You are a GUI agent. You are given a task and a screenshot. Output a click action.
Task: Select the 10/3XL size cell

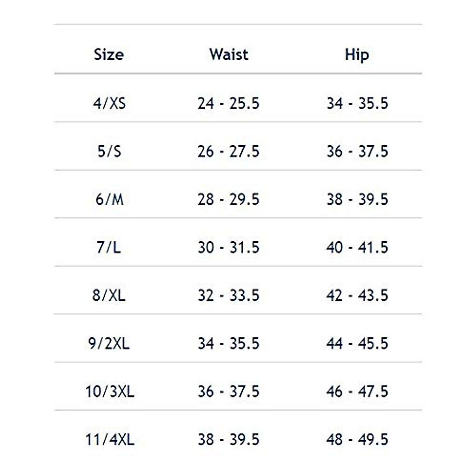click(x=109, y=392)
